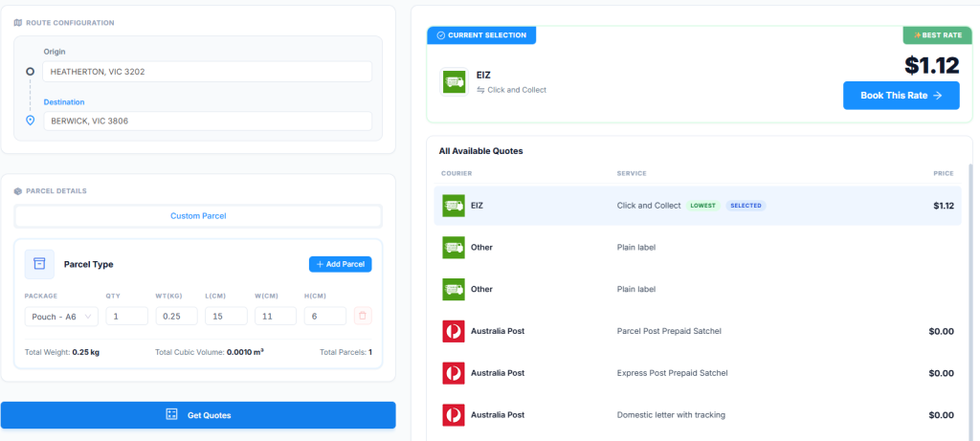Click the red delete parcel trash icon
980x441 pixels.
[363, 316]
